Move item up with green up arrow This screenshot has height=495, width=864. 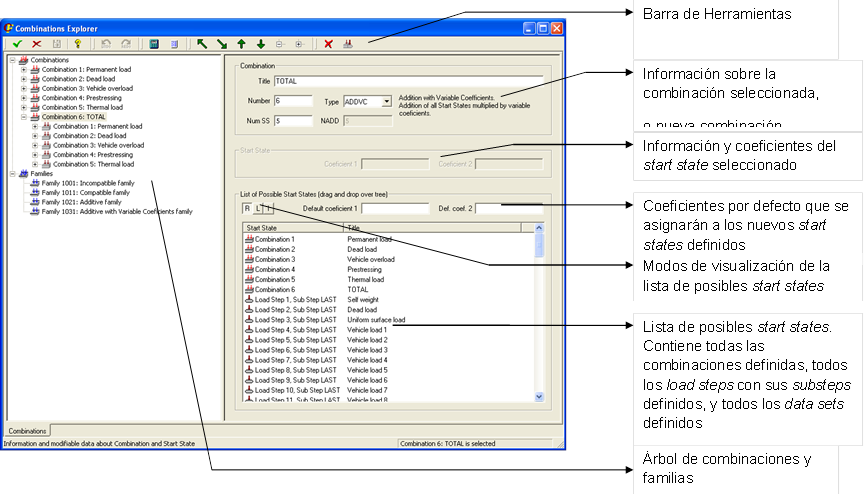coord(241,44)
